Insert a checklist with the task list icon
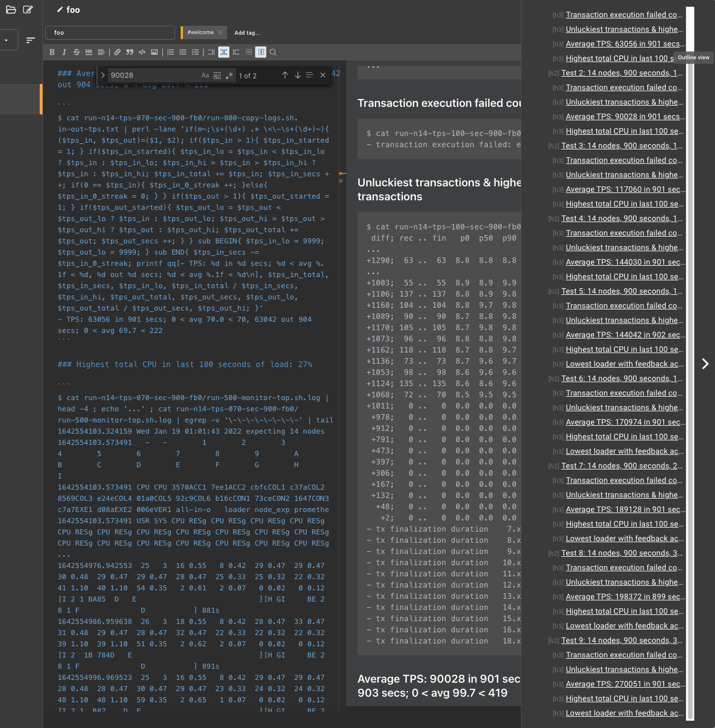Image resolution: width=715 pixels, height=728 pixels. [195, 52]
